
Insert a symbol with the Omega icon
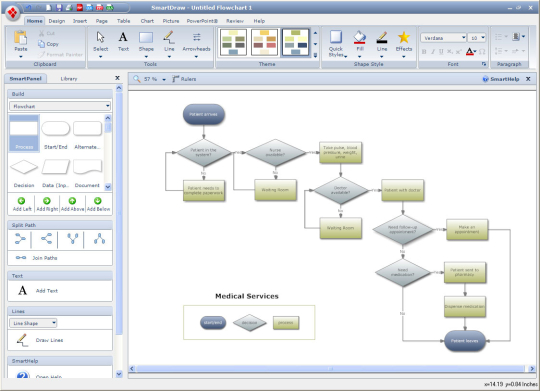[482, 52]
